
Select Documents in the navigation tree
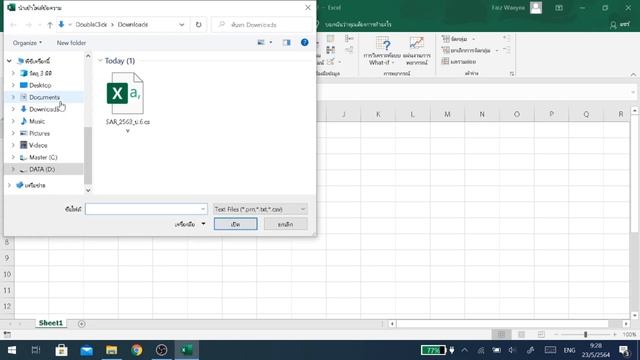pos(44,97)
